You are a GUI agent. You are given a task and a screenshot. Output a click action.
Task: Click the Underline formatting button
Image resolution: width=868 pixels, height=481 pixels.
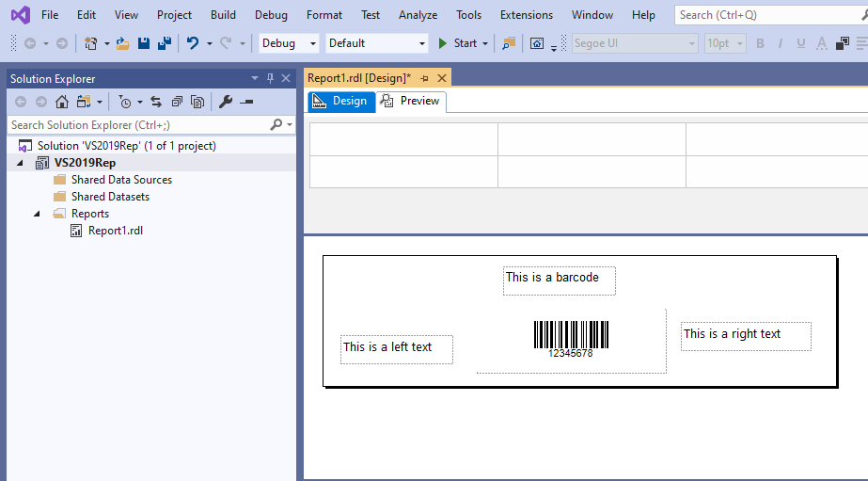pyautogui.click(x=801, y=43)
